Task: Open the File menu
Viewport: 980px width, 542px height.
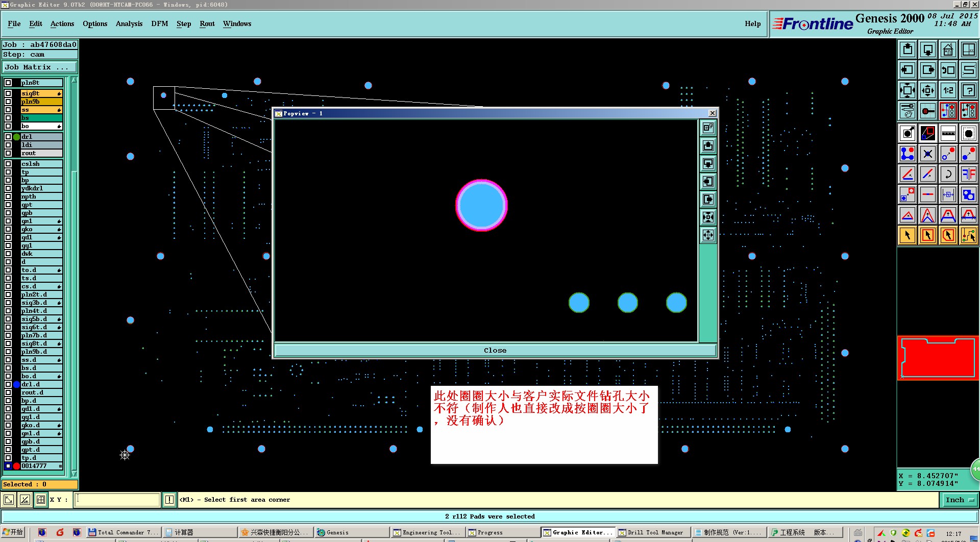Action: [x=14, y=23]
